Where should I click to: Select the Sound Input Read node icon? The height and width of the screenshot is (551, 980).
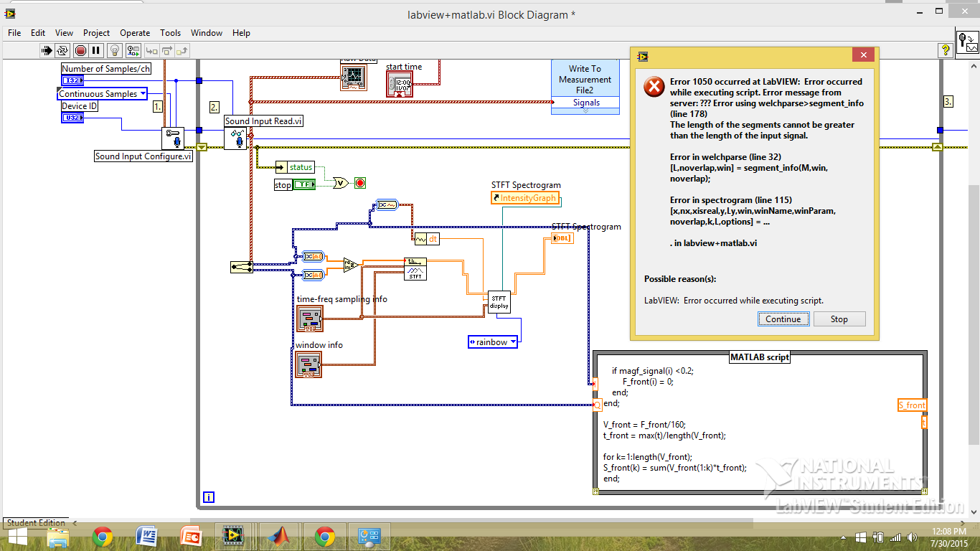(x=235, y=138)
